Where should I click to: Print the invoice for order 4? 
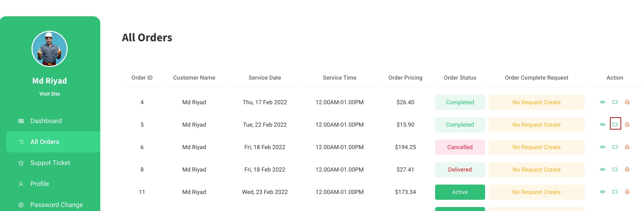click(x=627, y=102)
